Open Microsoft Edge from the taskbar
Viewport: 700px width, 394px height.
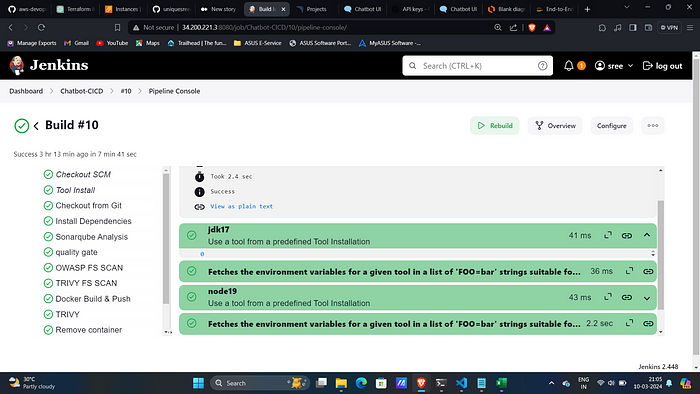(361, 383)
